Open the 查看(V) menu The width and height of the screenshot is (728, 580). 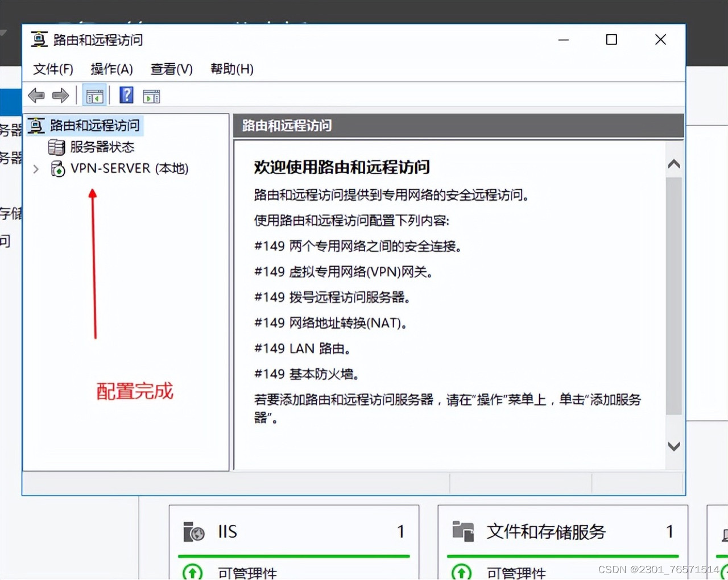coord(171,69)
